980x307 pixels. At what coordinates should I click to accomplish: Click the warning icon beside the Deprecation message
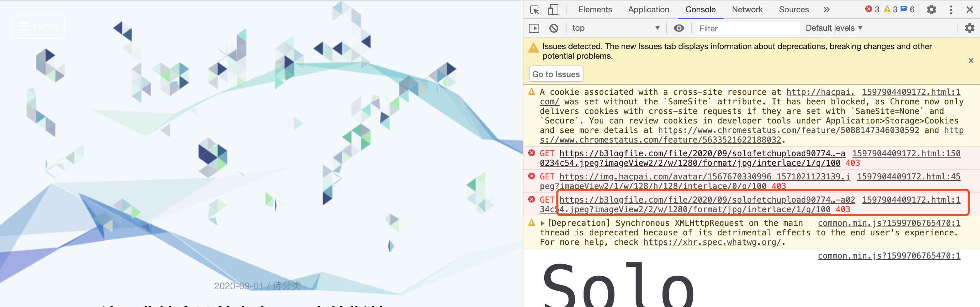[532, 222]
